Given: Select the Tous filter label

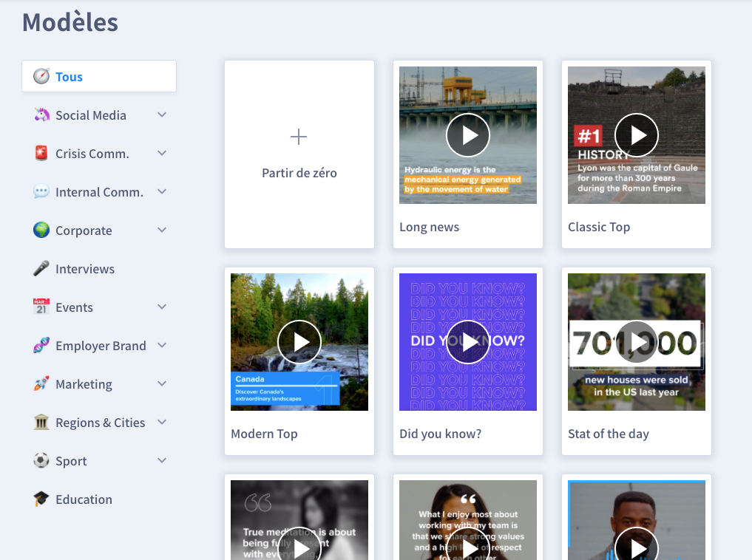Looking at the screenshot, I should pyautogui.click(x=69, y=77).
